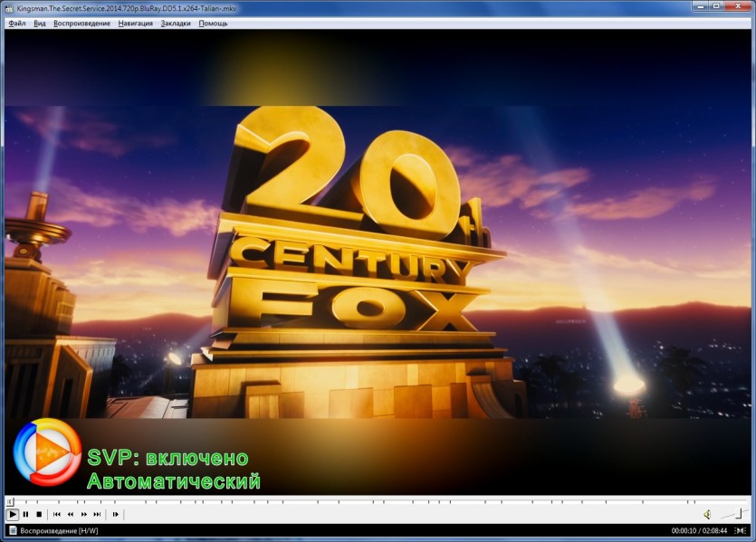This screenshot has height=542, width=756.
Task: Click the status bar document icon
Action: (x=13, y=530)
